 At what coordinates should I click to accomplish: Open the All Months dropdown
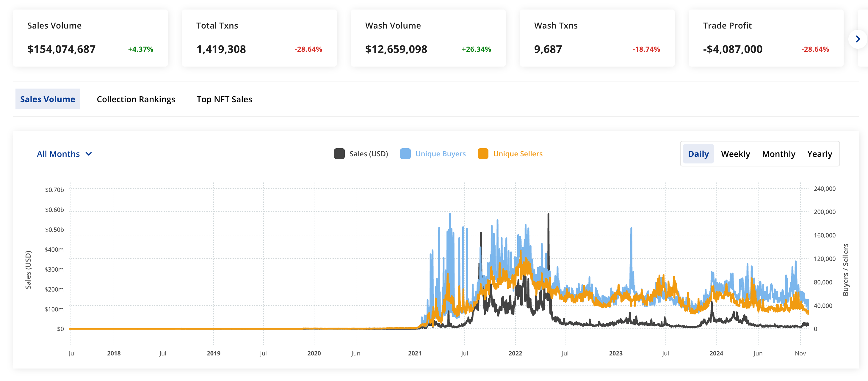58,154
